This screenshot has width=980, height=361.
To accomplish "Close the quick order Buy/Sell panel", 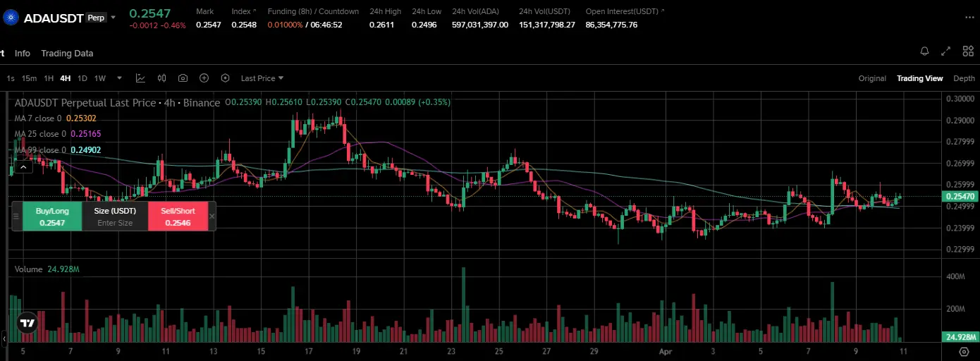I will point(212,216).
